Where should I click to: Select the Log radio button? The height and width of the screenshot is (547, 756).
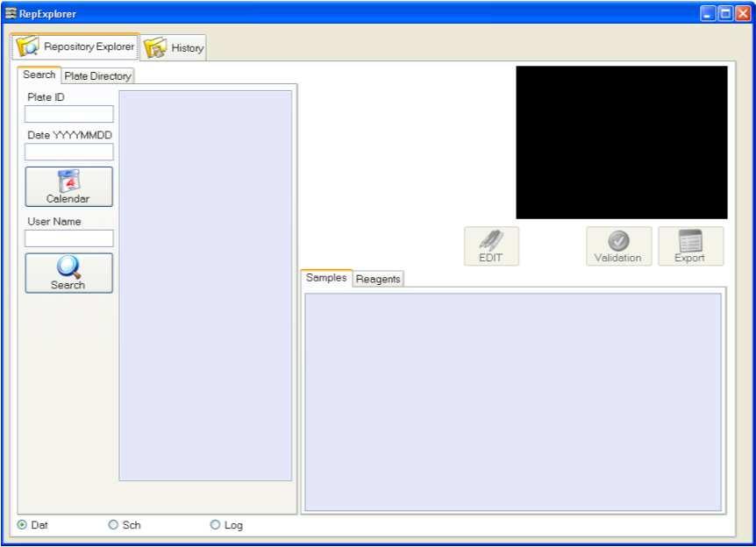click(x=215, y=525)
